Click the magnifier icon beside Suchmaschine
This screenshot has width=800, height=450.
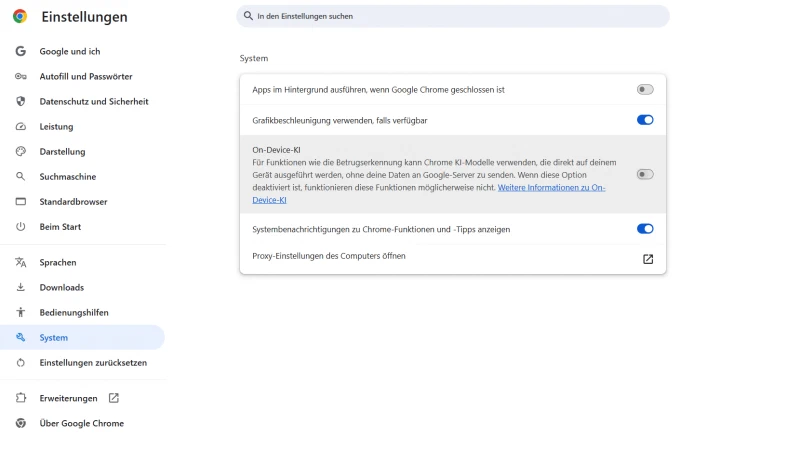pyautogui.click(x=20, y=176)
